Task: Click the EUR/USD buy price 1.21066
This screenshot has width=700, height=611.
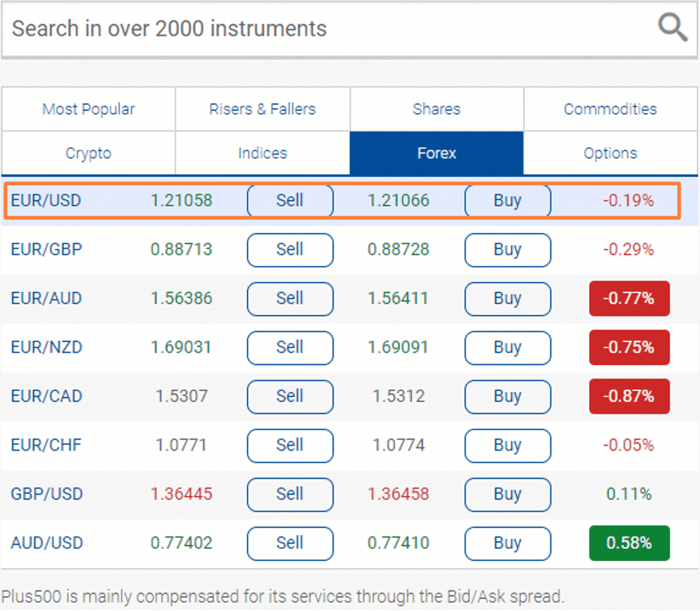Action: click(x=399, y=201)
